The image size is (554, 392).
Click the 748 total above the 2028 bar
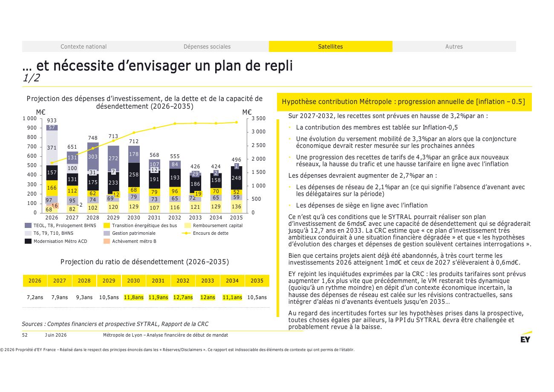coord(93,138)
